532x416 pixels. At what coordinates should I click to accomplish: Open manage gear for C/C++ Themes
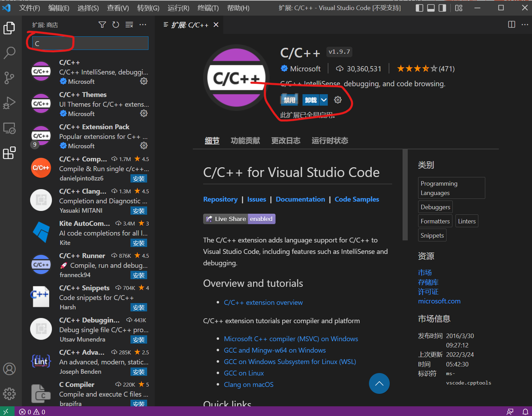pyautogui.click(x=144, y=113)
